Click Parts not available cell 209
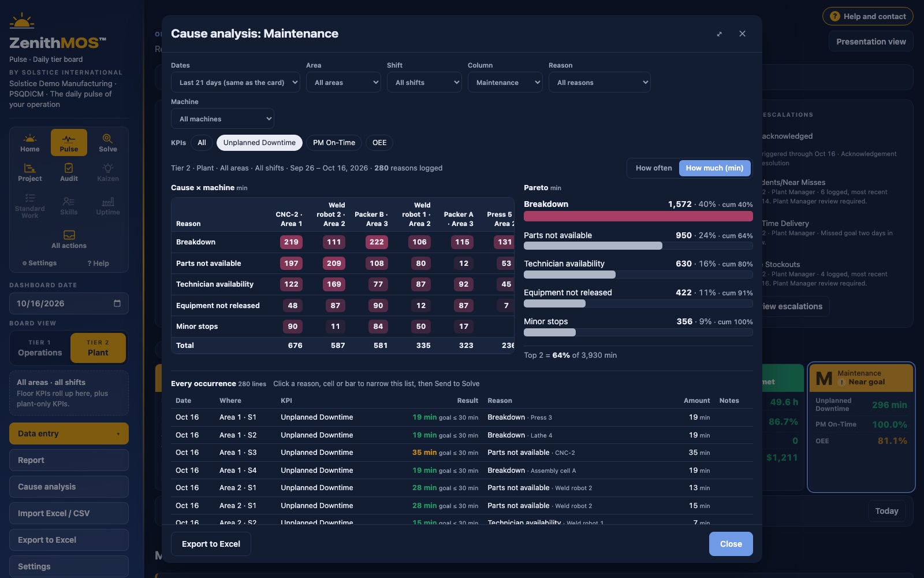Screen dimensions: 924x578 point(334,264)
